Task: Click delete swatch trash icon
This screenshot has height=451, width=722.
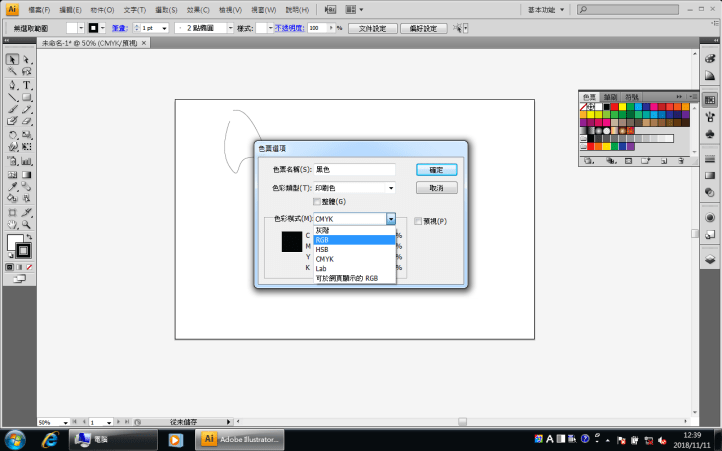Action: [x=681, y=161]
